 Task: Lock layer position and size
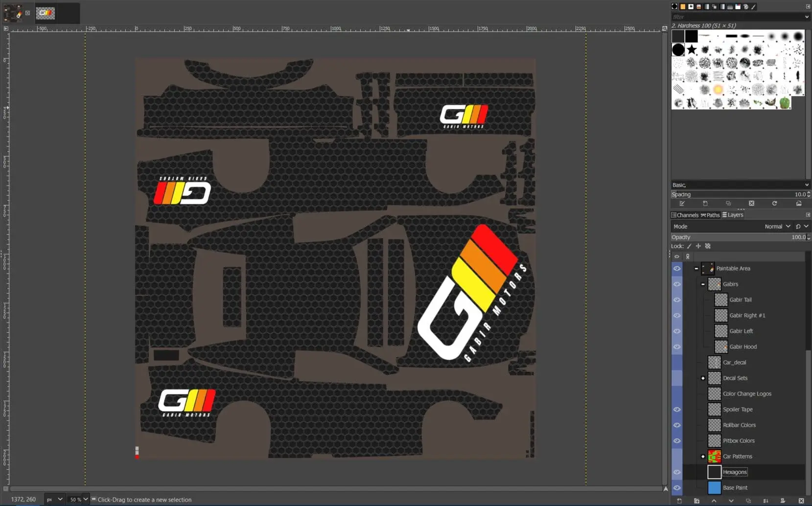point(698,246)
